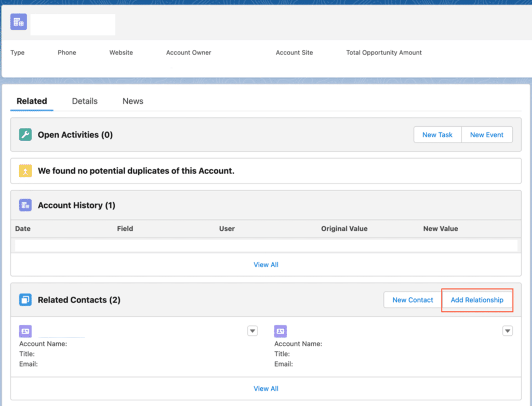Click the New Contact button
Viewport: 532px width, 406px height.
point(413,300)
